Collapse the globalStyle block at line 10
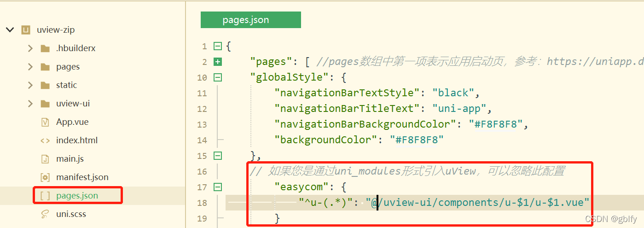 (218, 77)
